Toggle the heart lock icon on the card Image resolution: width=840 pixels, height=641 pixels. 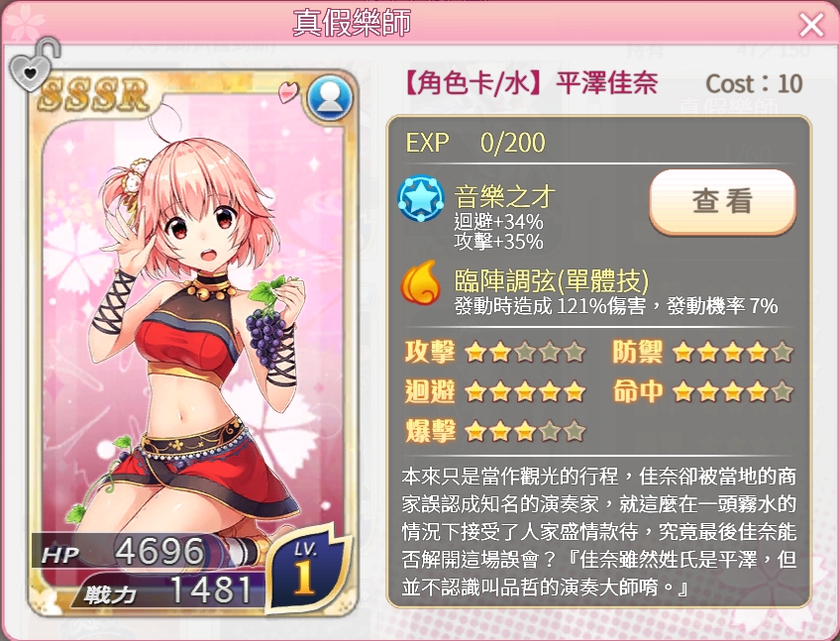pyautogui.click(x=34, y=64)
